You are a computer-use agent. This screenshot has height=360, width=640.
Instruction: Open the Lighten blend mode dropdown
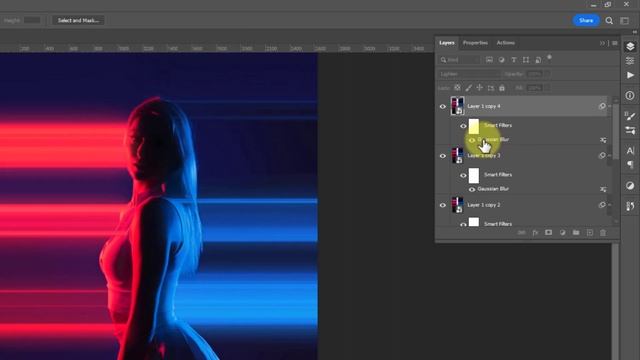coord(469,74)
